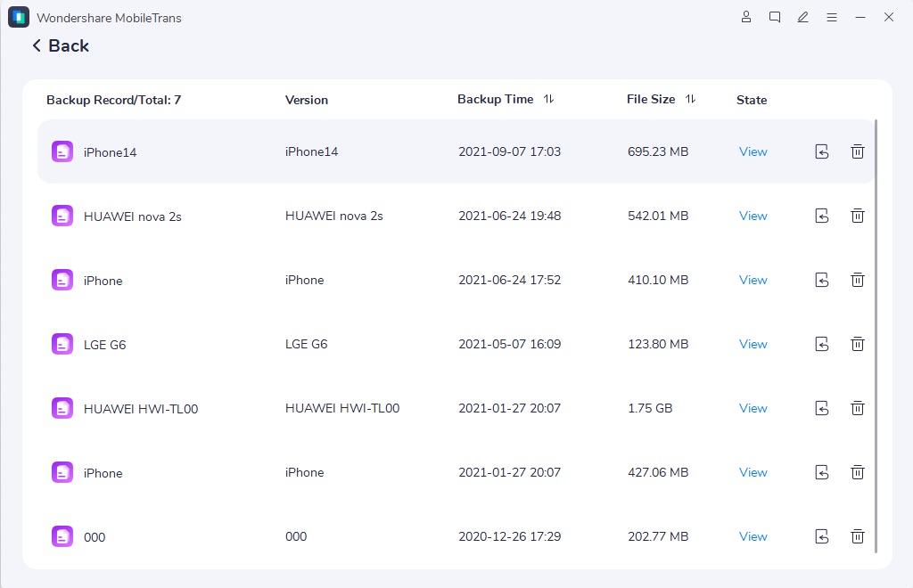Click the 123.80 MB file size
This screenshot has width=913, height=588.
click(658, 344)
